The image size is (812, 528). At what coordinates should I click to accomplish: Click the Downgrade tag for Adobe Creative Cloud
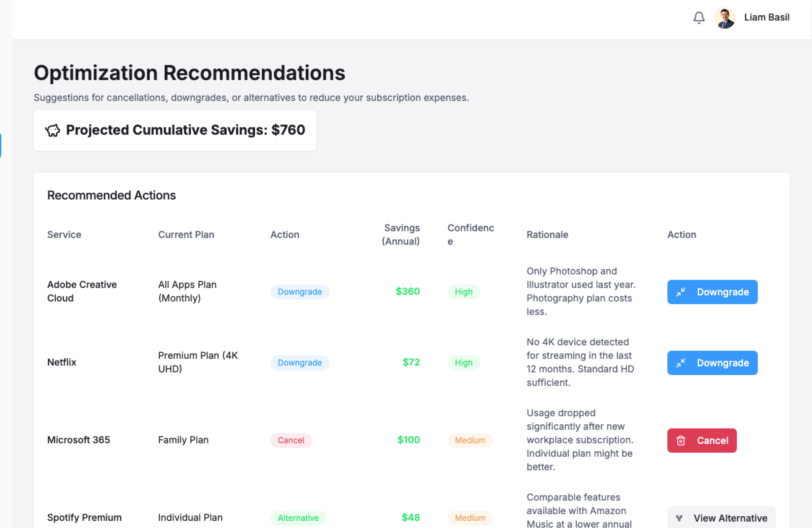[x=299, y=292]
